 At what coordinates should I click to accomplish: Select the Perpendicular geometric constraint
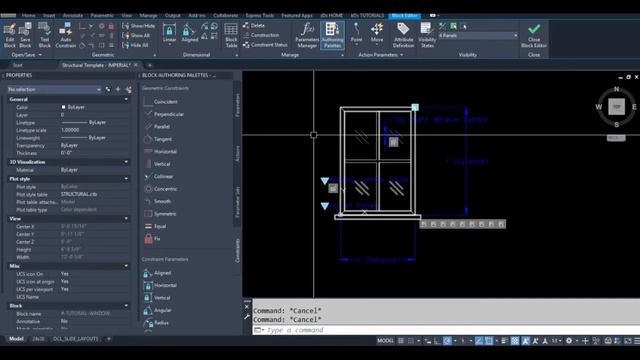click(x=164, y=114)
